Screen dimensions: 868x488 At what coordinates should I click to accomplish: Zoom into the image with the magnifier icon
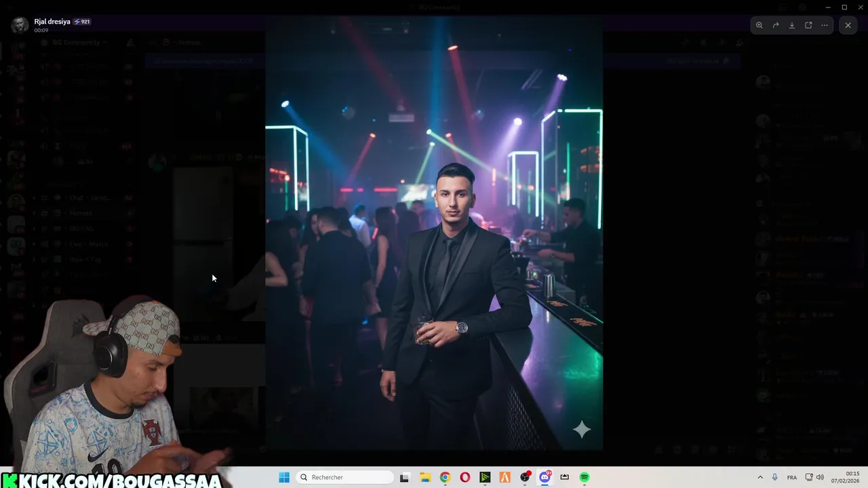click(x=759, y=25)
